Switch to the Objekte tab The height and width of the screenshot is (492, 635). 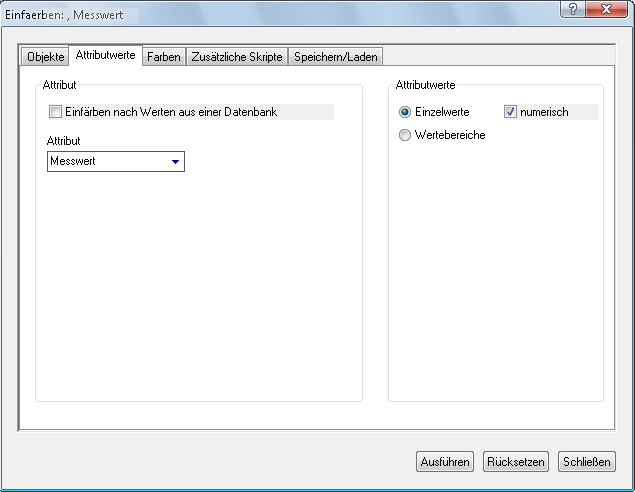point(45,57)
